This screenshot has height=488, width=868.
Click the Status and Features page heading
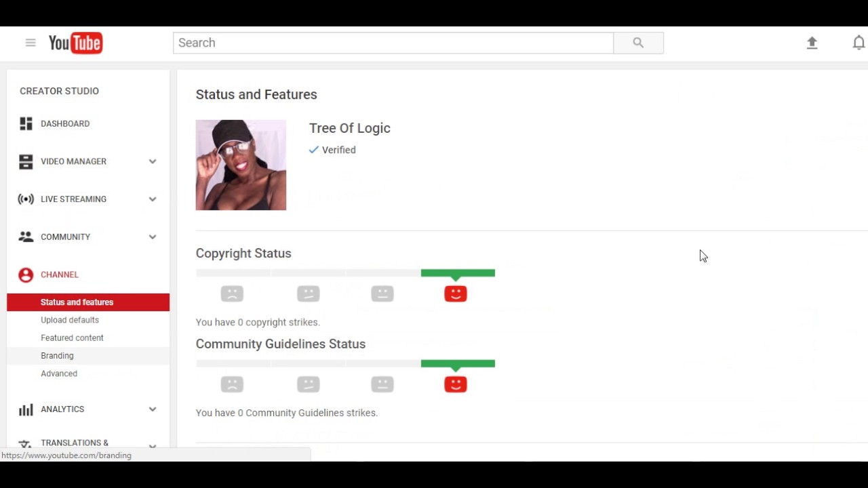click(x=256, y=94)
